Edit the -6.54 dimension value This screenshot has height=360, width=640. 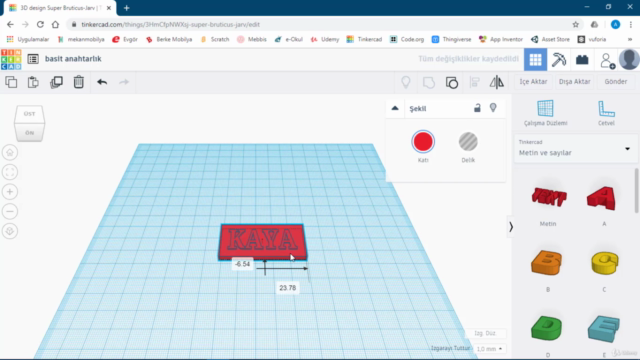pyautogui.click(x=242, y=264)
